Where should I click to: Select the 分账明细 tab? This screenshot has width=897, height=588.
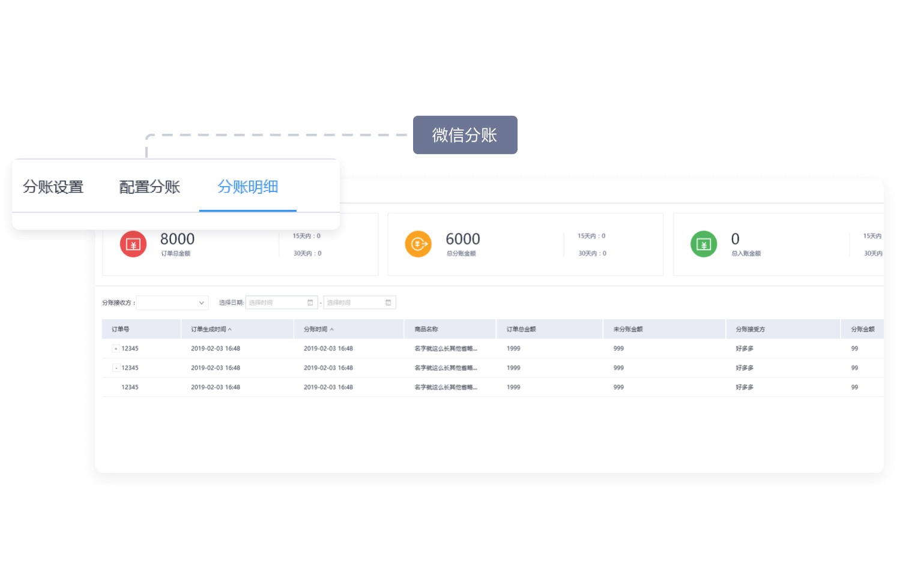tap(247, 187)
